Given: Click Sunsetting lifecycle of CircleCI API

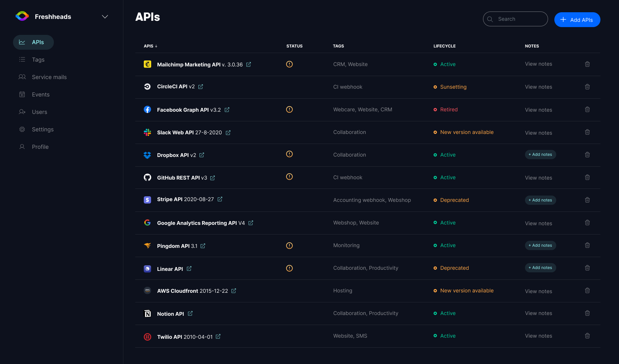Looking at the screenshot, I should pos(450,87).
